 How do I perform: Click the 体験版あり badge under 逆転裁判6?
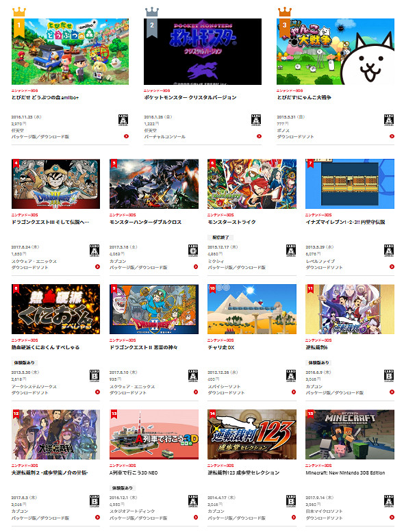[x=318, y=363]
